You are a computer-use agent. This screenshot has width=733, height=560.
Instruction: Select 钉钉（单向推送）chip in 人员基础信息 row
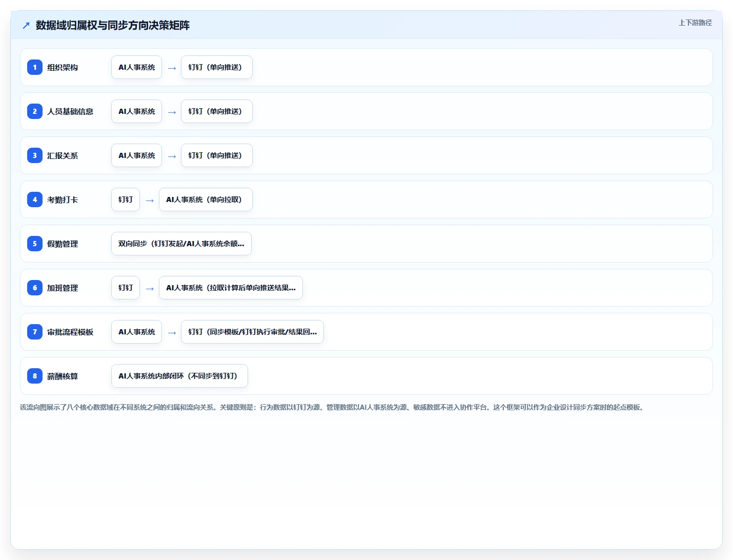pos(217,111)
